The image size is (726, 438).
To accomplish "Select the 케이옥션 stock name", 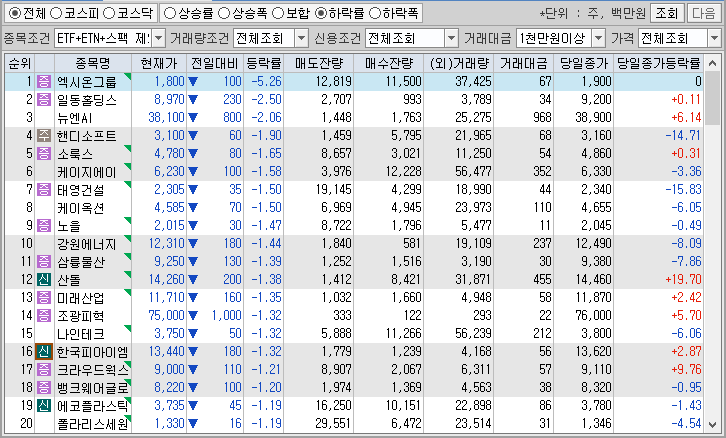I will click(81, 208).
